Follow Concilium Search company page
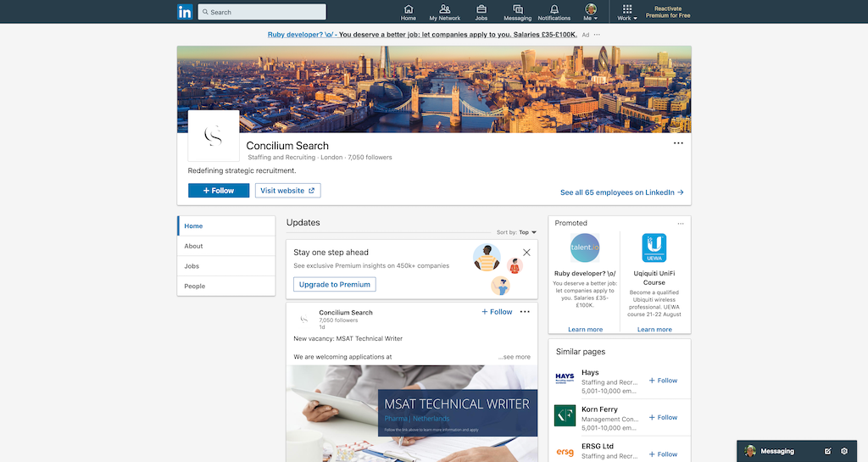 (x=219, y=191)
